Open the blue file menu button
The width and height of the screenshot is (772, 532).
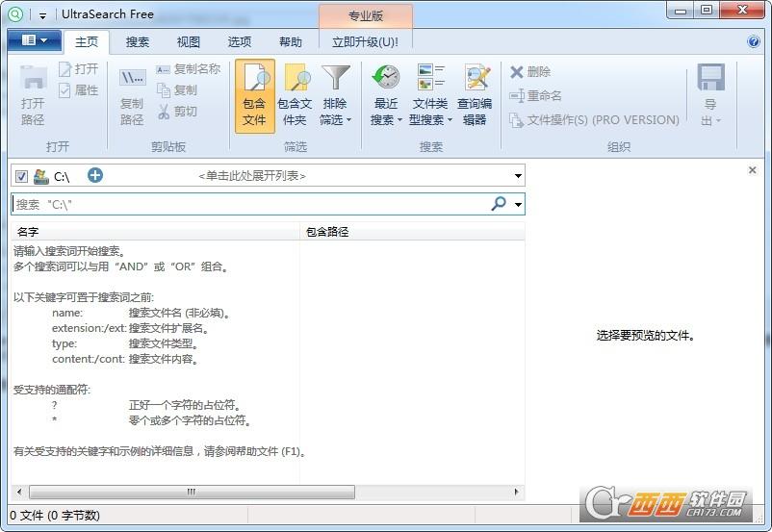pyautogui.click(x=35, y=40)
